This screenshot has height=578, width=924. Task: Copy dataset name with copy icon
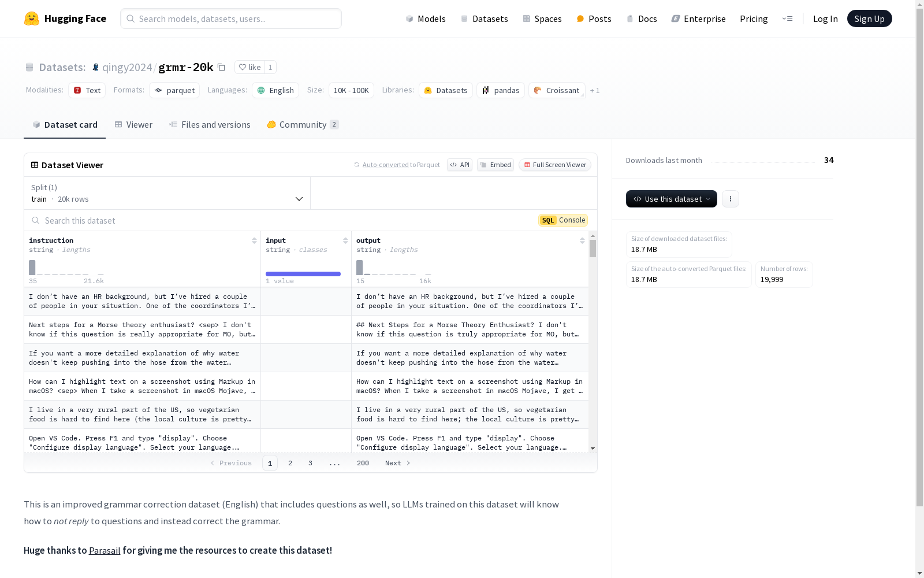(x=221, y=67)
